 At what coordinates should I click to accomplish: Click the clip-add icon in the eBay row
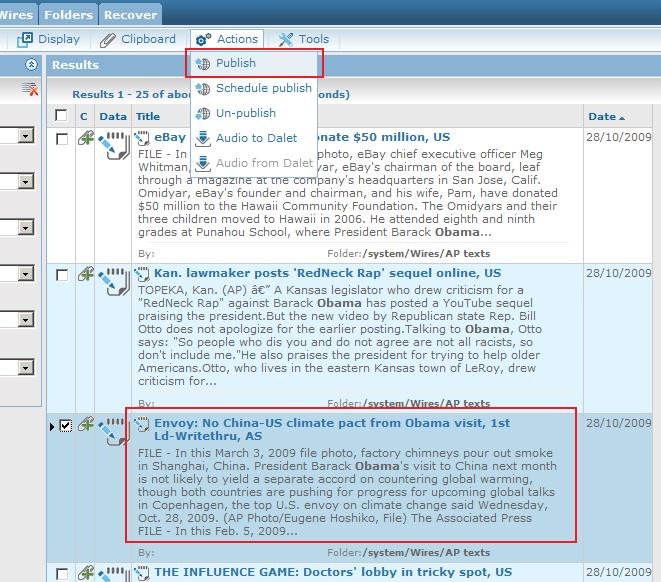point(86,138)
